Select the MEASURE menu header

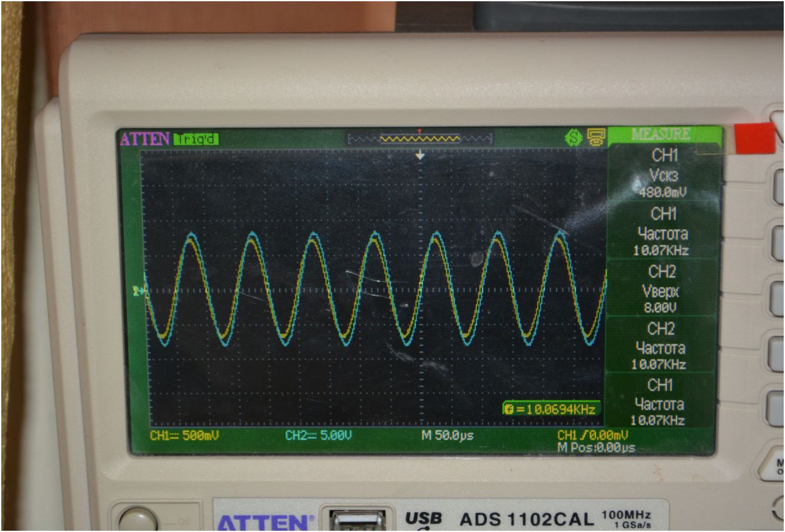(x=661, y=134)
